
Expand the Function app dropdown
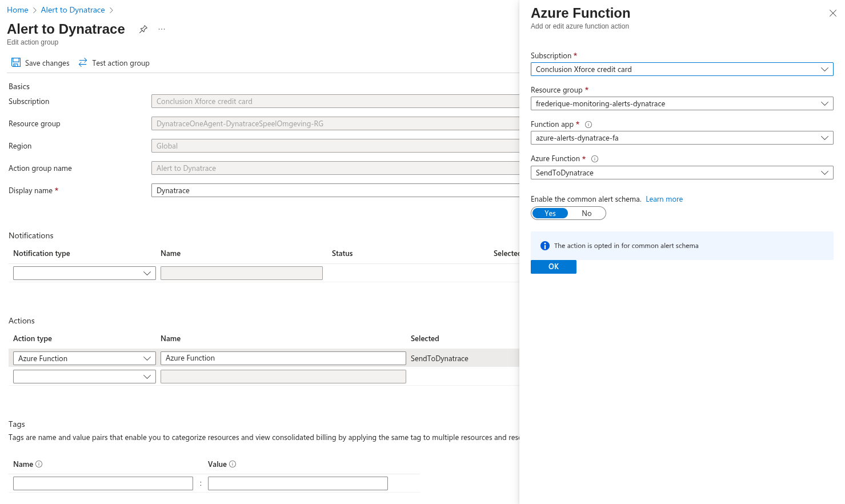[682, 138]
